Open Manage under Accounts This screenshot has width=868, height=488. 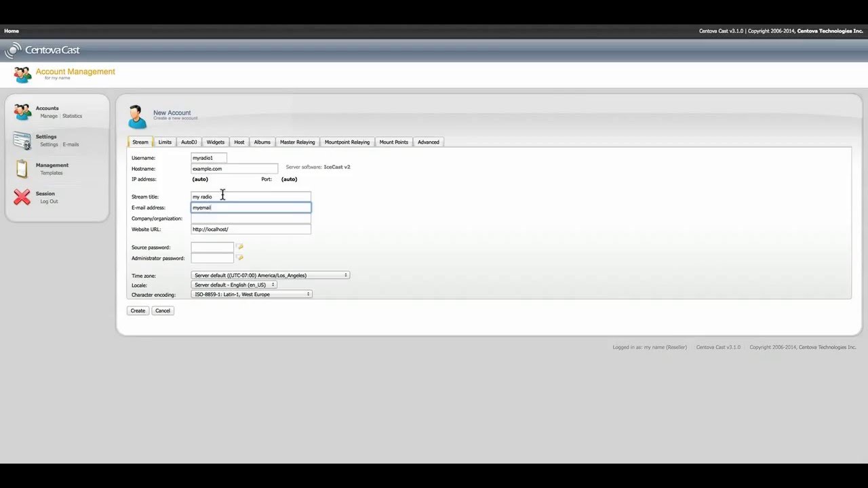[x=49, y=116]
